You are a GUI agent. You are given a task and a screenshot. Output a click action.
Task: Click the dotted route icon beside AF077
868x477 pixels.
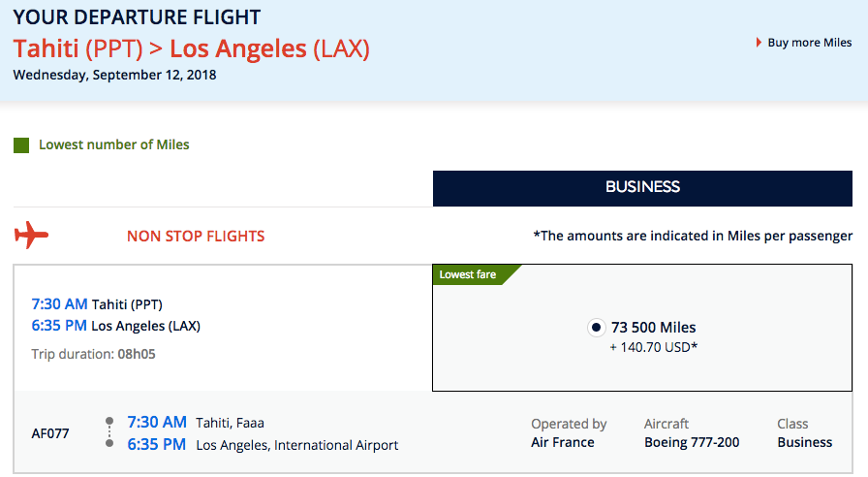coord(109,433)
